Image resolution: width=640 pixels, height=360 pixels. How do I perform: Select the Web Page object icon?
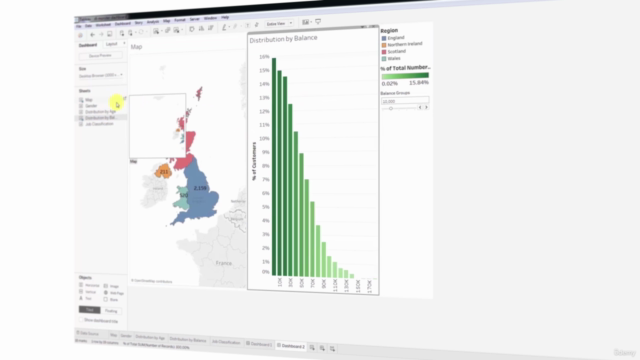point(106,293)
